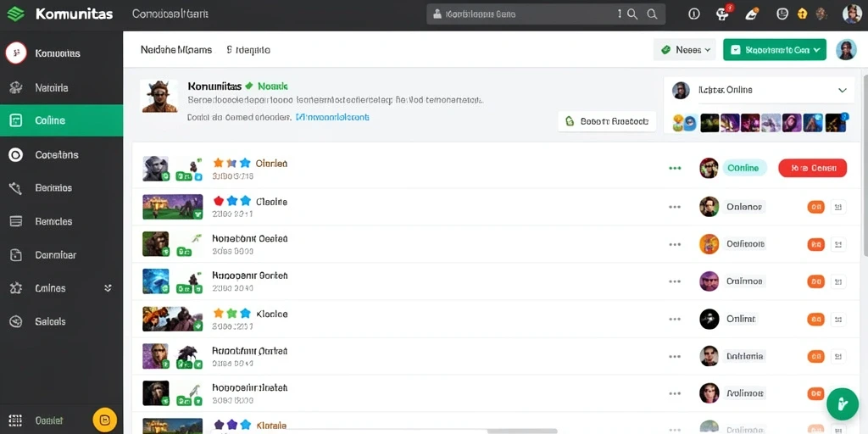868x434 pixels.
Task: Toggle the orange pill in Hoopeerimiraten row
Action: click(815, 393)
